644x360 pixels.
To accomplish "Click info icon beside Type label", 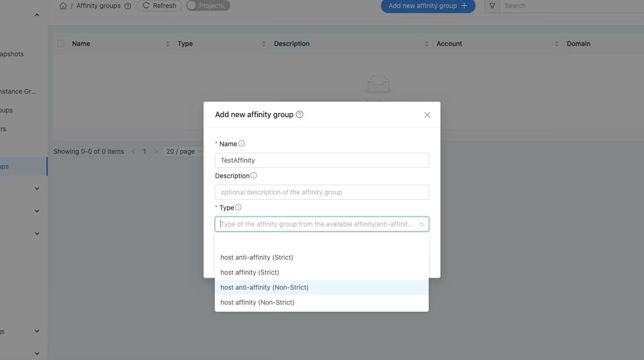I will point(238,207).
